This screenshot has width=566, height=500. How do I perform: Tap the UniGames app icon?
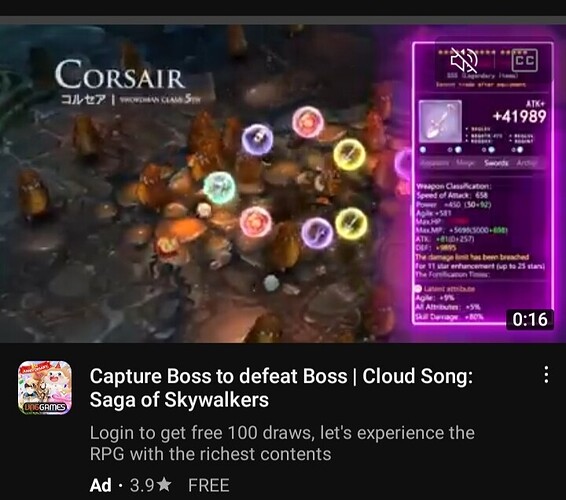[x=45, y=387]
